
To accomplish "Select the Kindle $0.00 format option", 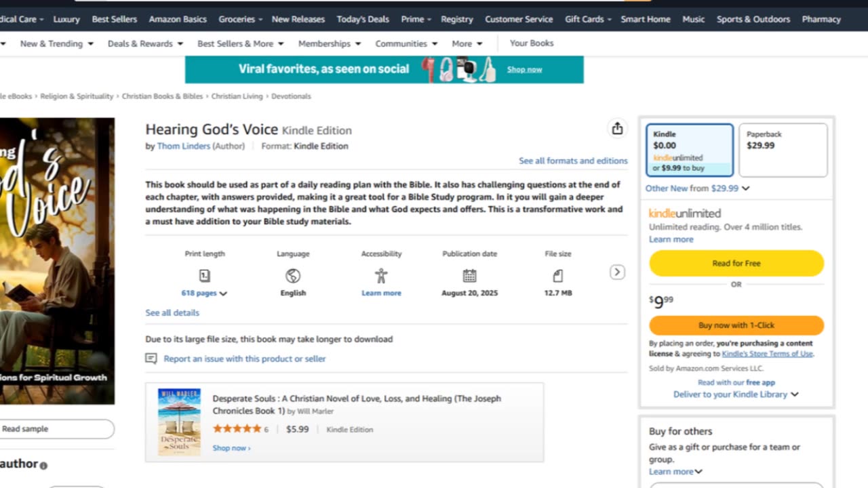I will click(689, 150).
